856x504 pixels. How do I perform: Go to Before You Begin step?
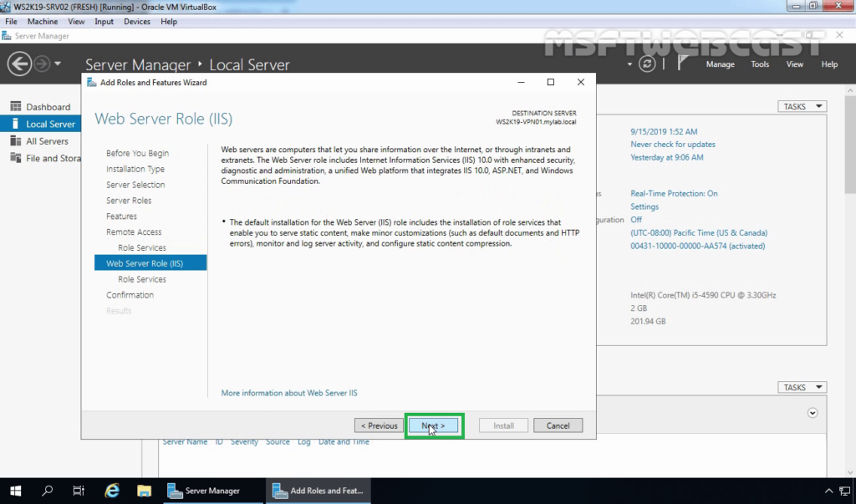pos(137,153)
